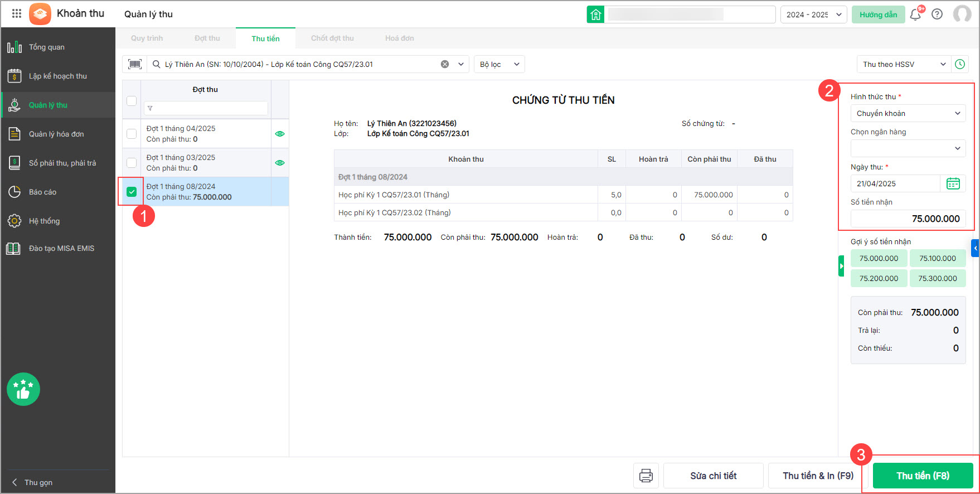This screenshot has width=980, height=494.
Task: Open the notifications bell
Action: pos(915,14)
